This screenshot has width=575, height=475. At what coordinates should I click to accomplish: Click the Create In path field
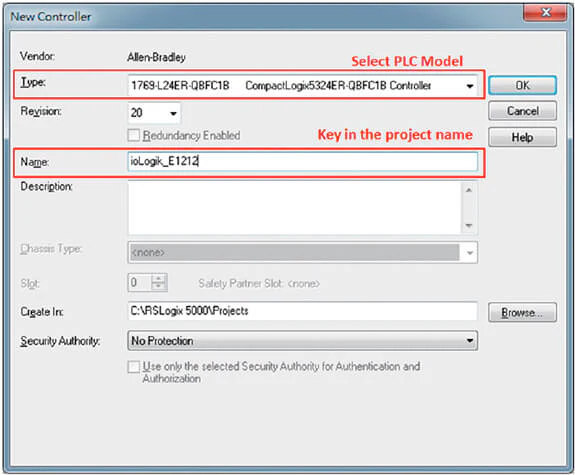tap(303, 311)
